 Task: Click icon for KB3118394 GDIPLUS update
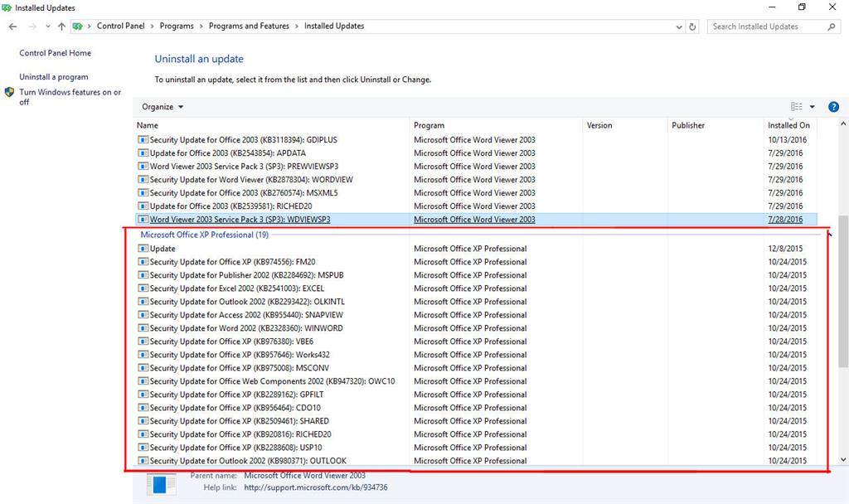pos(143,139)
